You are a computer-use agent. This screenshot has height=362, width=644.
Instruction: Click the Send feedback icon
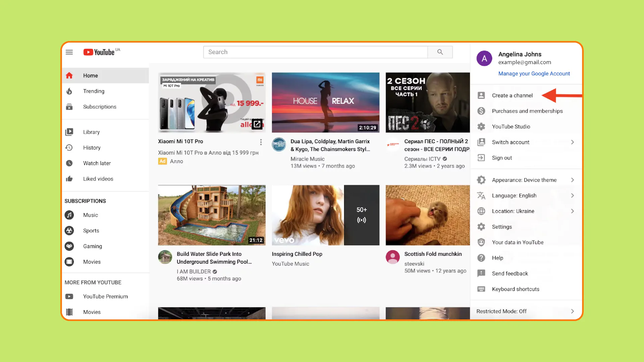coord(481,273)
